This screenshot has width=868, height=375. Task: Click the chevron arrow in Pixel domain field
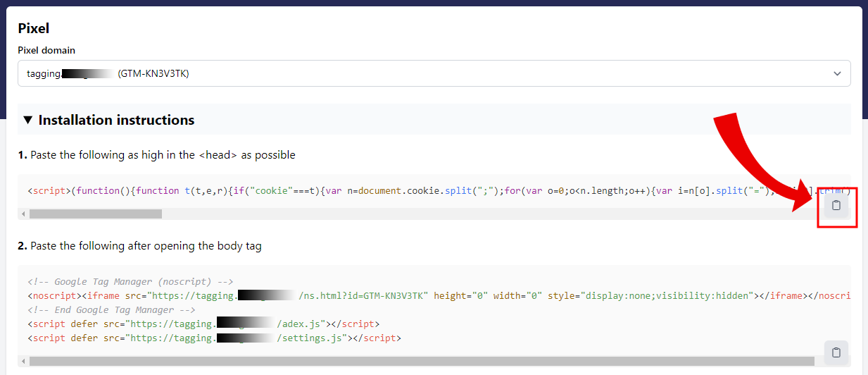coord(837,73)
